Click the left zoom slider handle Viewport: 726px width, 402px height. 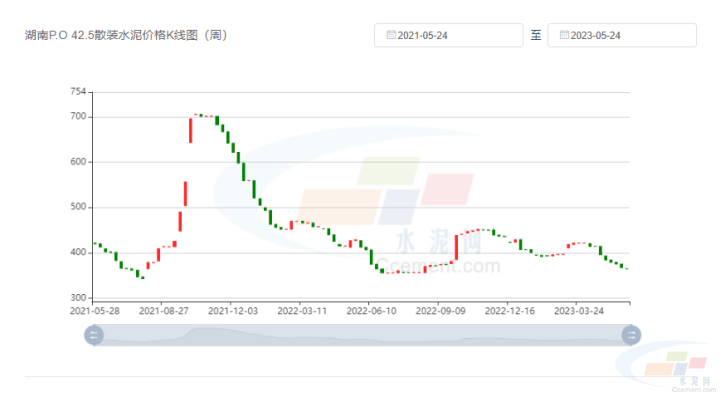(x=95, y=335)
